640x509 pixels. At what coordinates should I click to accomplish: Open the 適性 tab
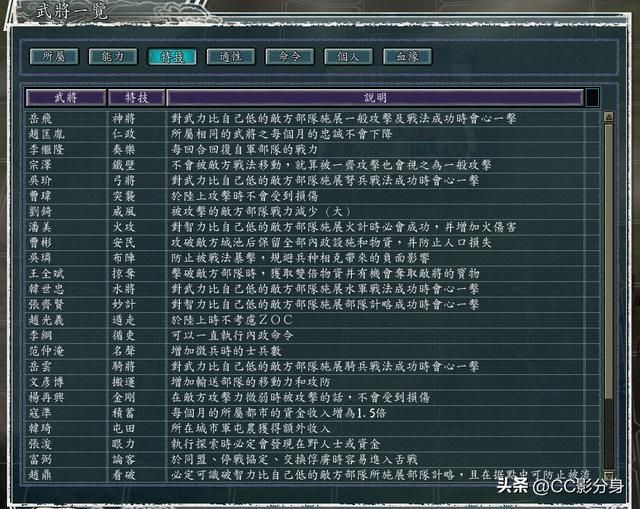[x=231, y=56]
